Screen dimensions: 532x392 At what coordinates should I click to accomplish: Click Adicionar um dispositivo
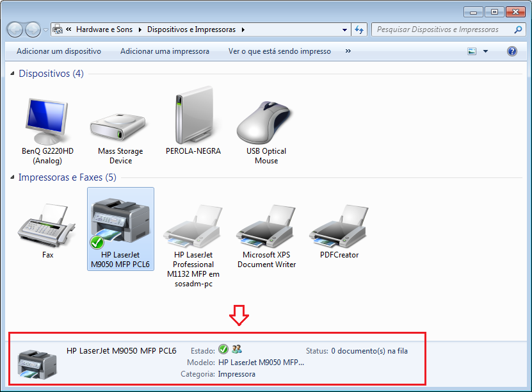59,51
